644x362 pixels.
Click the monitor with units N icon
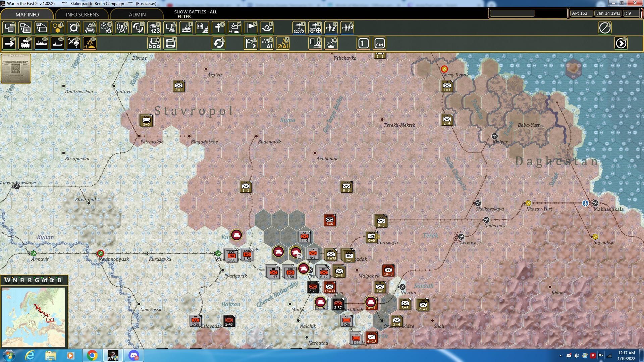[170, 28]
